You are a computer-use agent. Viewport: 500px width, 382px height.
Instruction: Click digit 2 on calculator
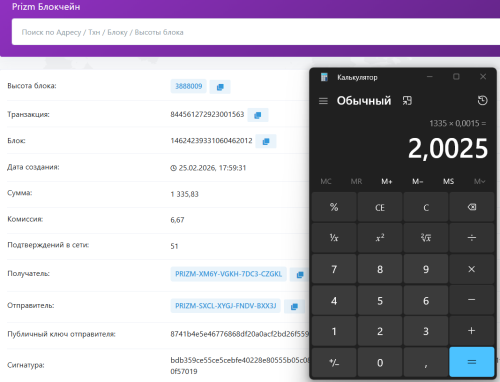click(380, 331)
